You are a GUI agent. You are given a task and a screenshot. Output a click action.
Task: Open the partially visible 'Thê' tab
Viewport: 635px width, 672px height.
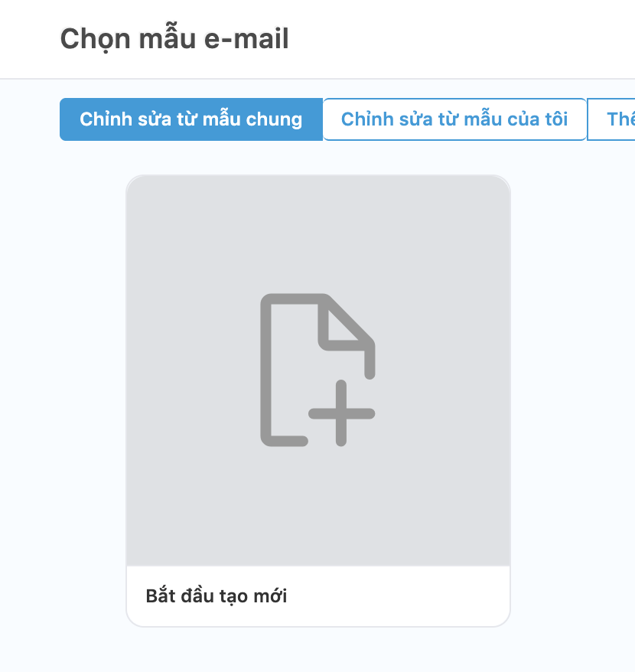tap(611, 119)
